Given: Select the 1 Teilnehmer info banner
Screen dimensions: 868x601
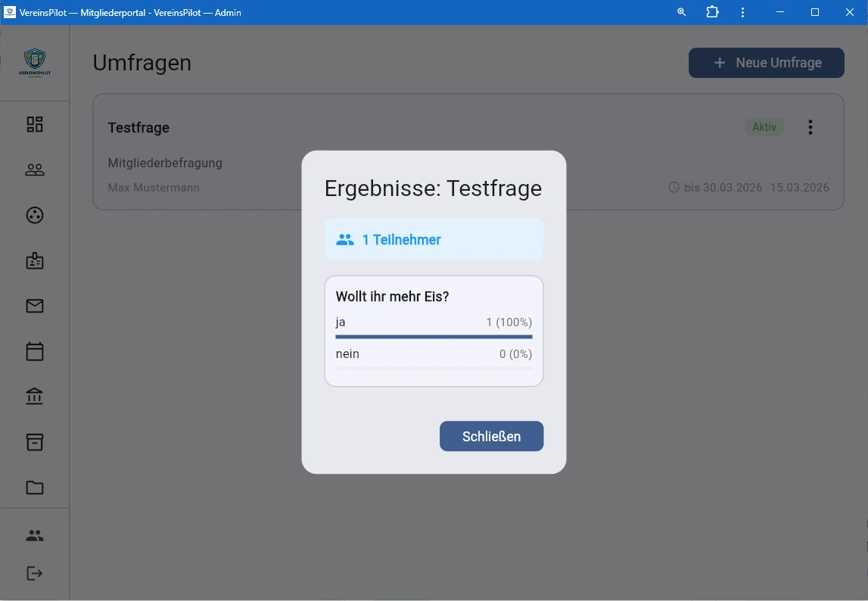Looking at the screenshot, I should click(x=434, y=239).
